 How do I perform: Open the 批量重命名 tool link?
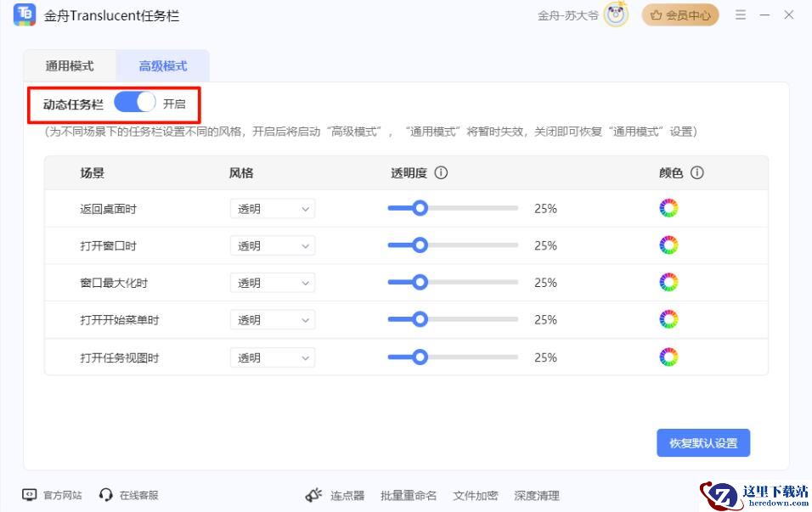pos(409,495)
